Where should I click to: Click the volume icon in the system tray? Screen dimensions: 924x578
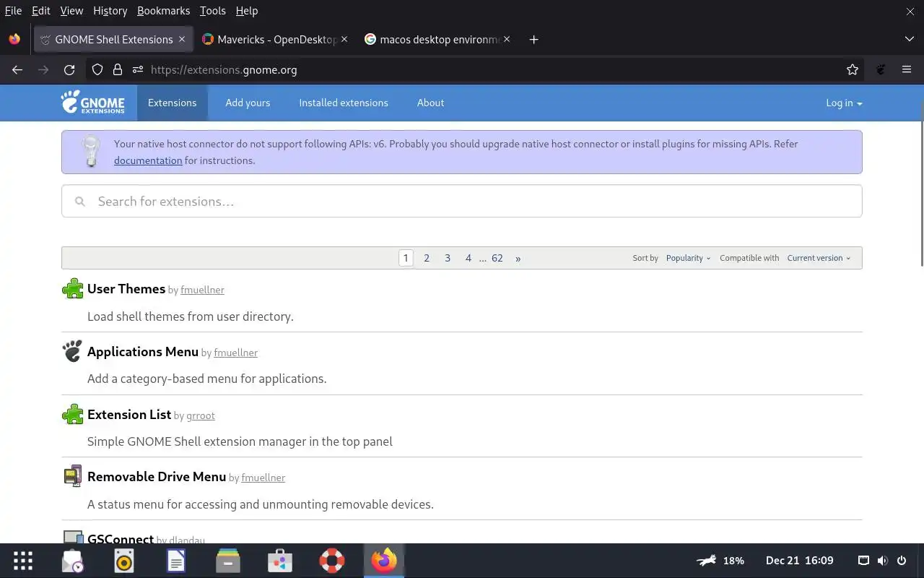click(x=882, y=561)
